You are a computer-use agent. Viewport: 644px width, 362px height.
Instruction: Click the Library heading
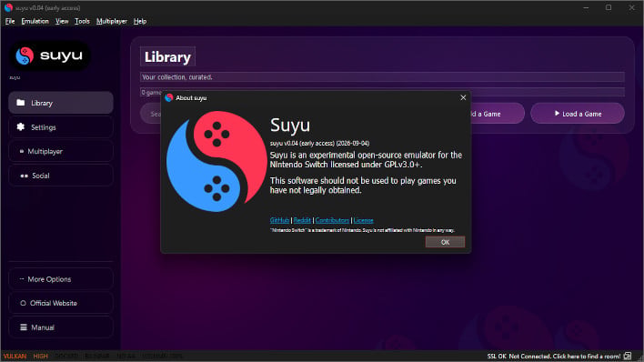pyautogui.click(x=167, y=56)
